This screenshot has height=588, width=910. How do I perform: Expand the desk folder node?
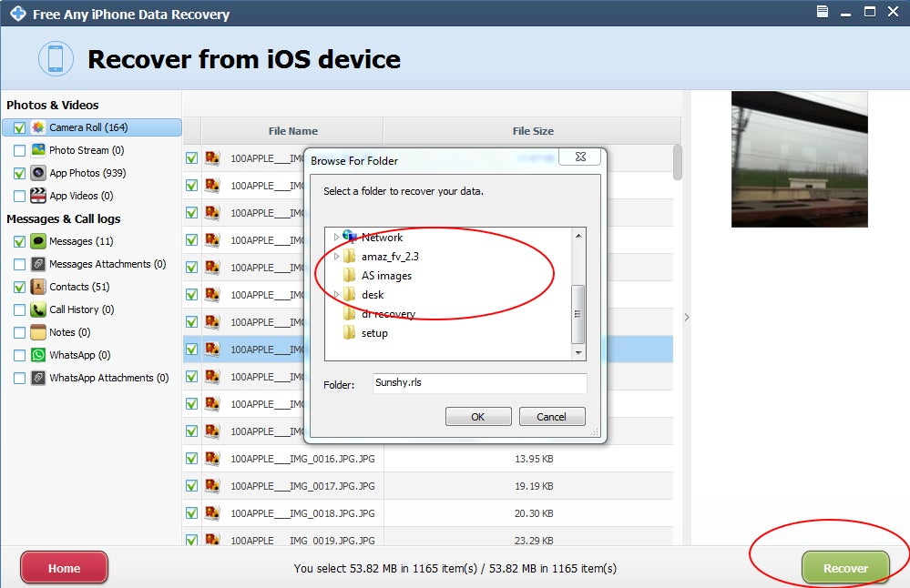pyautogui.click(x=336, y=295)
